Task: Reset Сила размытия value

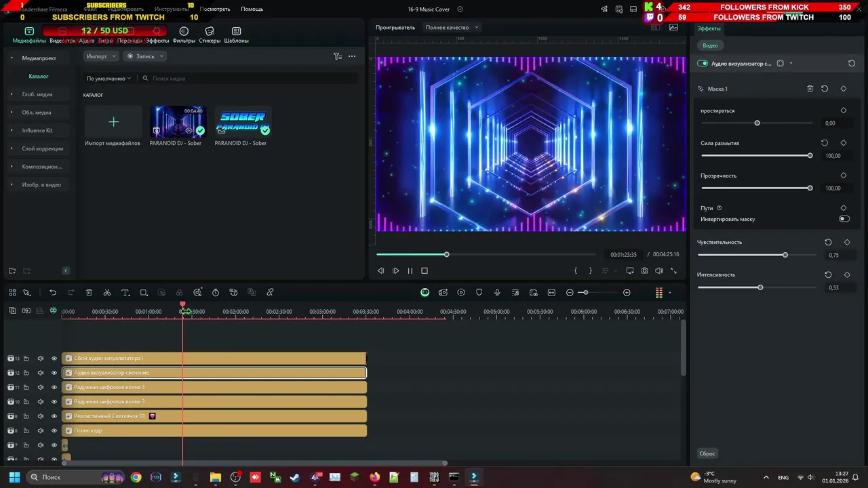Action: [x=825, y=143]
